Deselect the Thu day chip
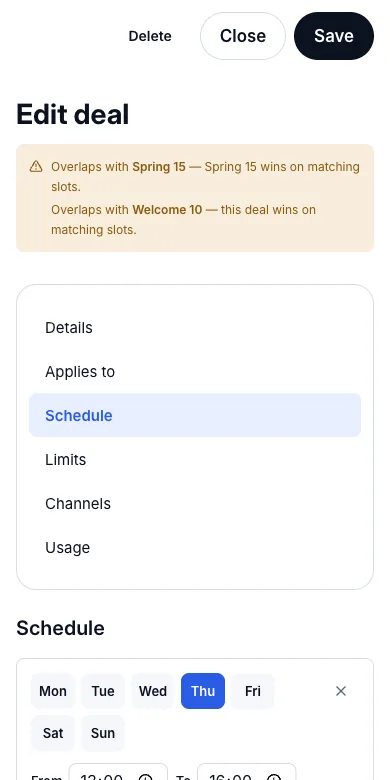The image size is (390, 780). [203, 691]
